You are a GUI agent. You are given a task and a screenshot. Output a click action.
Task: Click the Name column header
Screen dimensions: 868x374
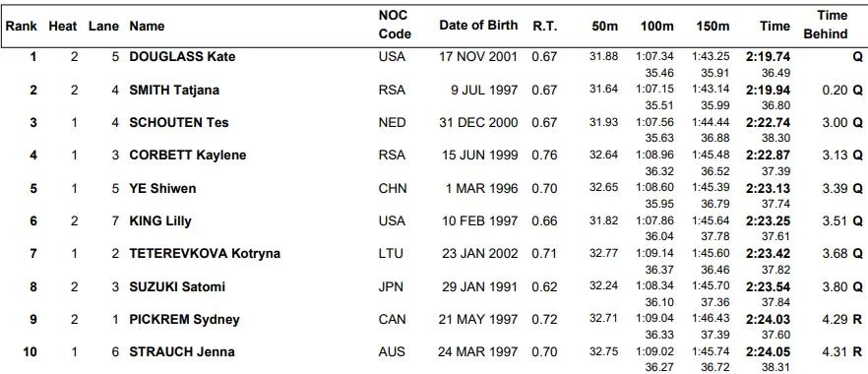coord(147,26)
